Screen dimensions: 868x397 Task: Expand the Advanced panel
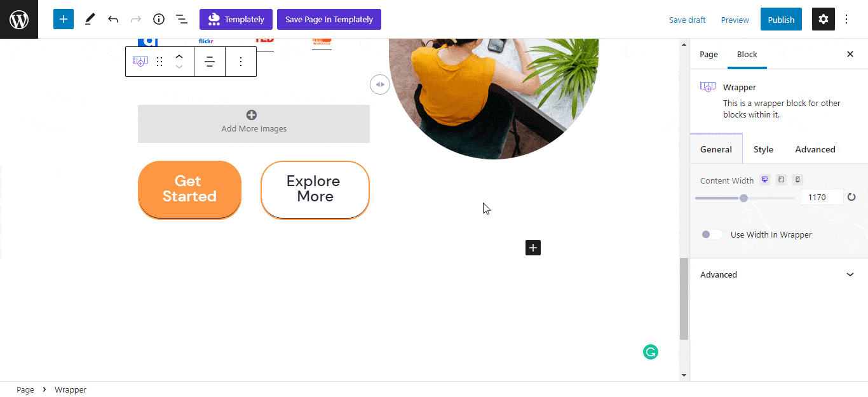(778, 274)
